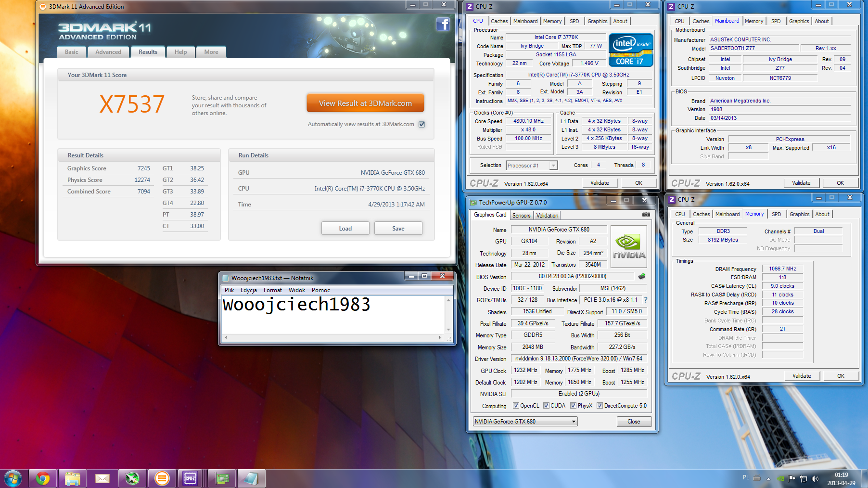This screenshot has width=868, height=488.
Task: Switch to MSI Afterburner jet icon on taskbar
Action: click(x=132, y=478)
